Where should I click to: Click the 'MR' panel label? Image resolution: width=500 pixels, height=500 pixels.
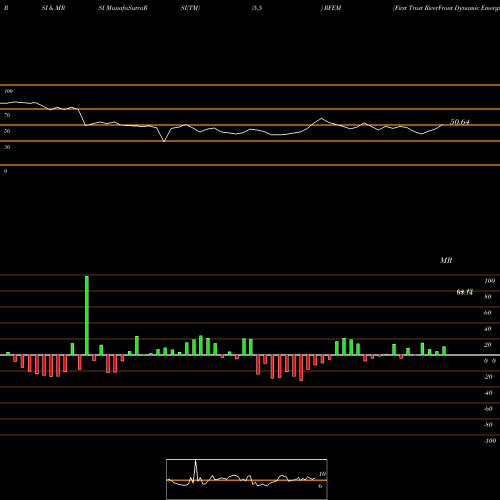click(446, 260)
